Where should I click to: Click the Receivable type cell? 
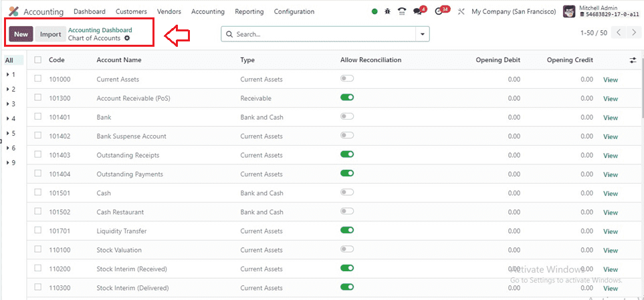(x=256, y=98)
